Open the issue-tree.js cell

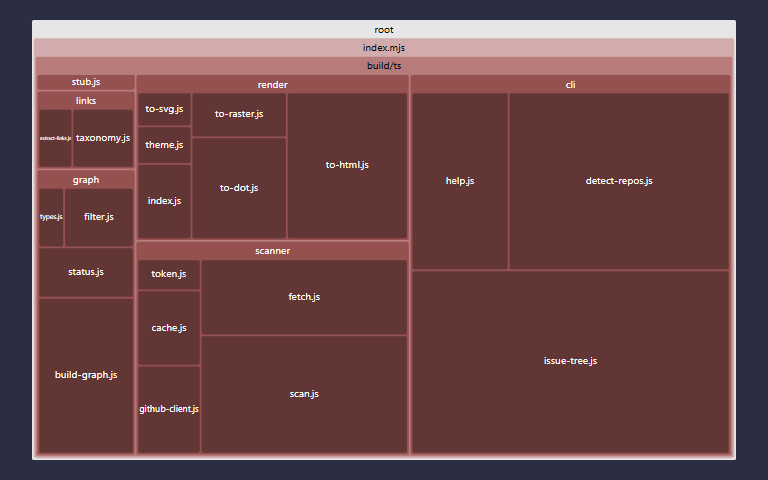tap(570, 361)
